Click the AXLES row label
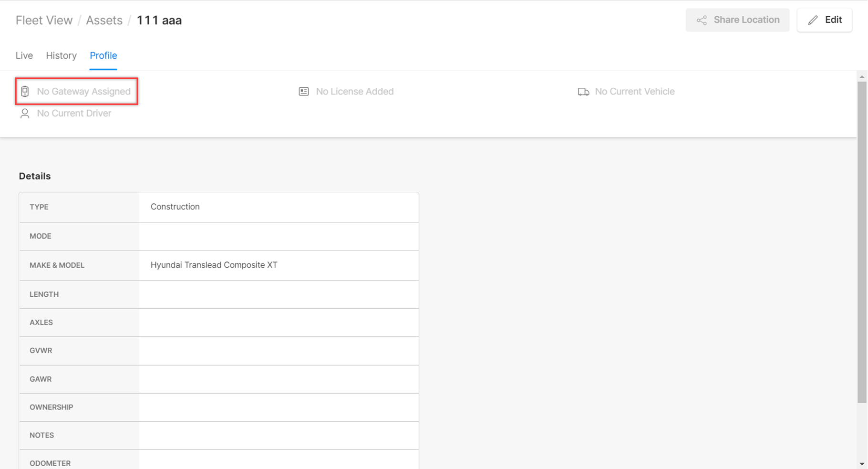 (41, 323)
